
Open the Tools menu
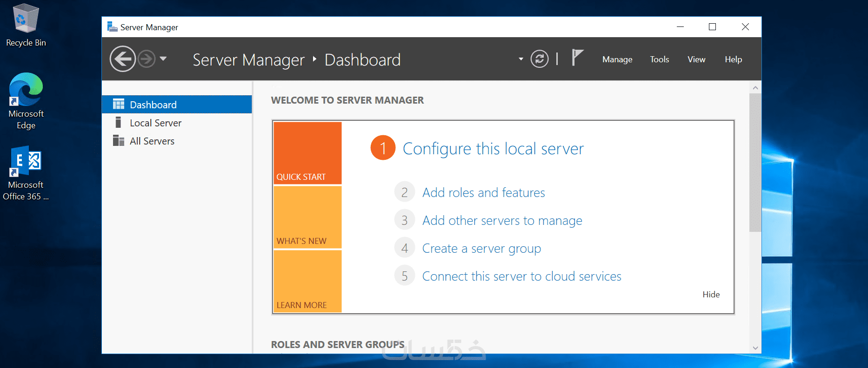click(x=659, y=59)
